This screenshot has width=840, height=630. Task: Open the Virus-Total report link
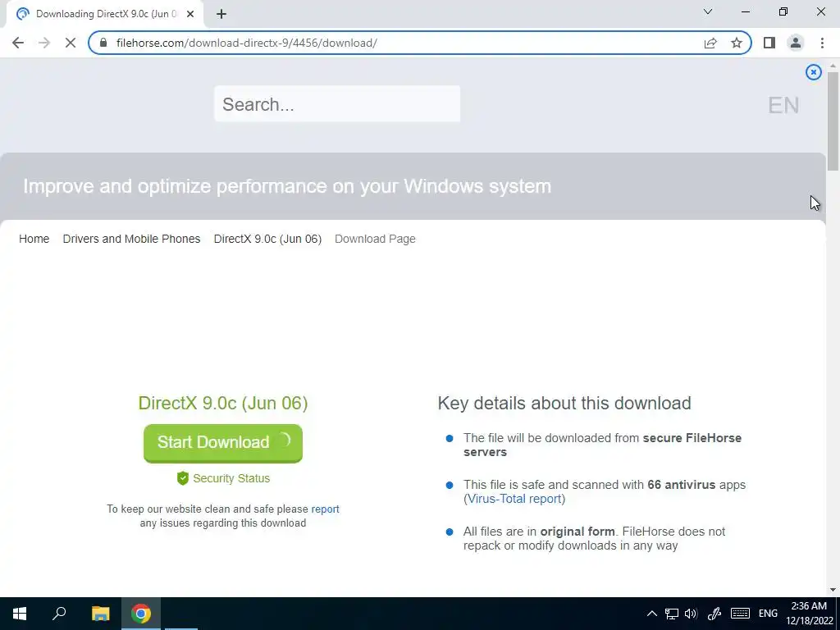514,499
